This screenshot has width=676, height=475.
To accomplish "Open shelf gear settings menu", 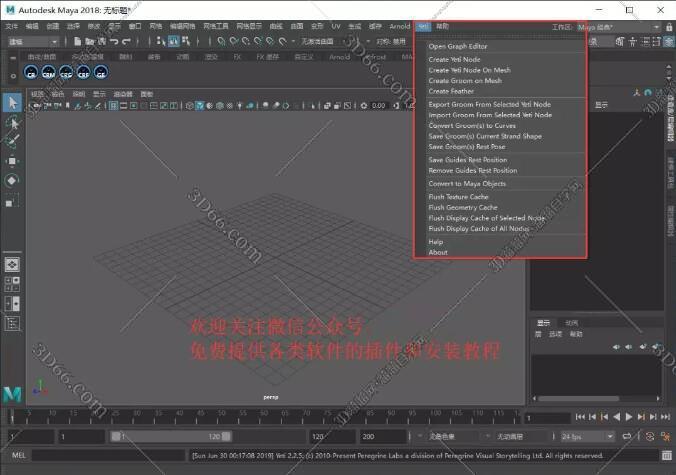I will click(x=13, y=76).
